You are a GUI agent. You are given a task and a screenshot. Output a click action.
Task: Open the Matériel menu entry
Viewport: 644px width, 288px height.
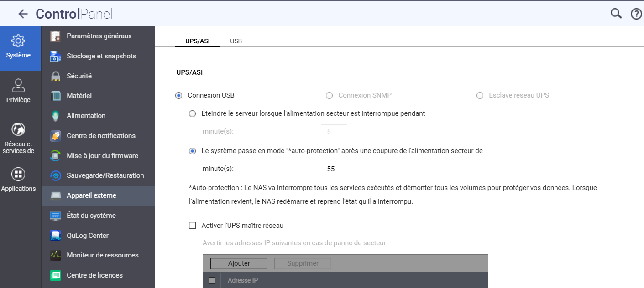(x=99, y=96)
